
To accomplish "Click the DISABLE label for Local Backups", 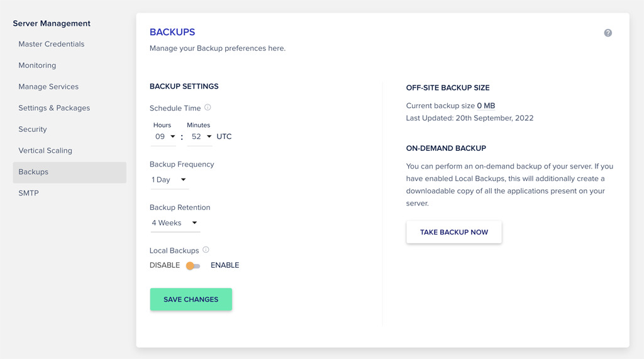I will [165, 265].
